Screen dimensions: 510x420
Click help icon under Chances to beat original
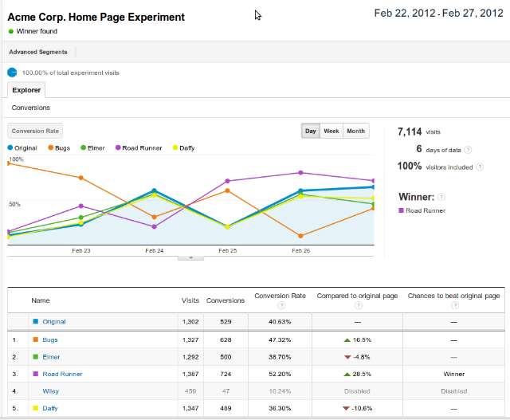coord(454,305)
